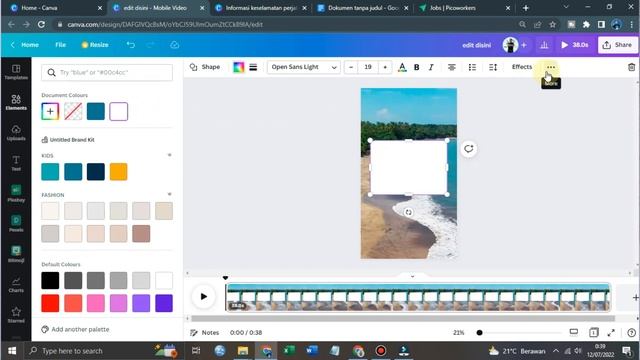Add a page with timeline plus button
Image resolution: width=640 pixels, height=360 pixels.
(635, 297)
